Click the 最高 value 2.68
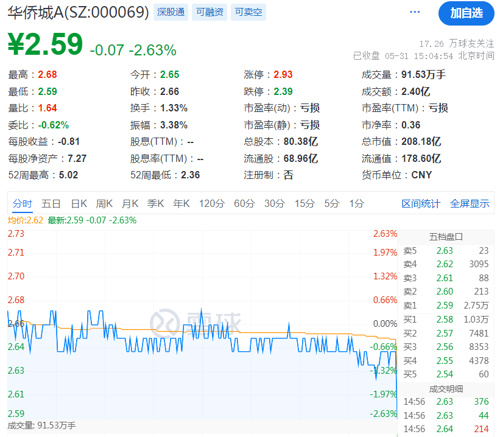This screenshot has width=500, height=437. 47,74
